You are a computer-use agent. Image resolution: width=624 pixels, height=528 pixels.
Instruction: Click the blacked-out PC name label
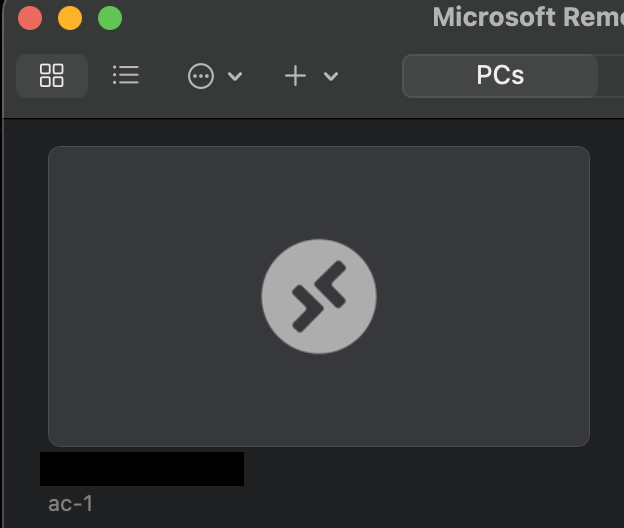(x=142, y=469)
